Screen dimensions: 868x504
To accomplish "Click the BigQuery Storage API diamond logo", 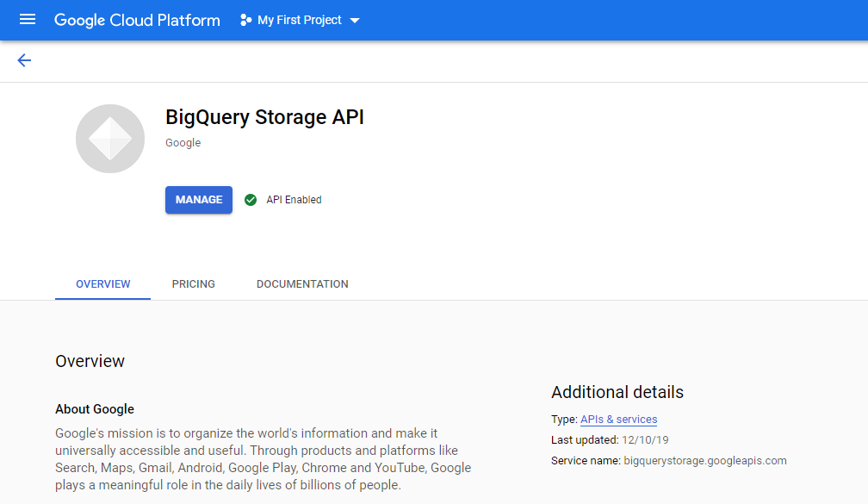I will (110, 139).
